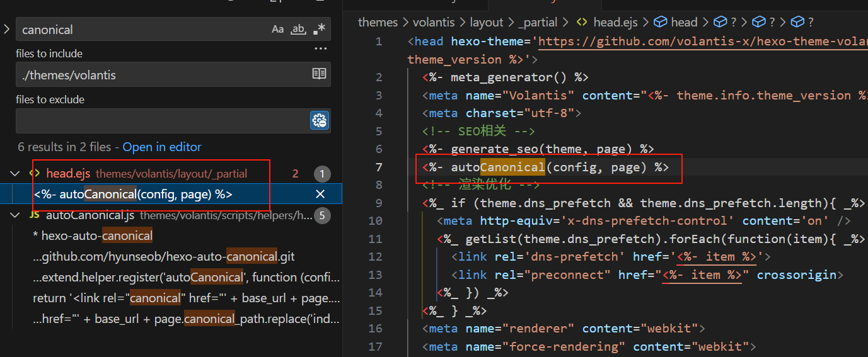Enable Use Regular Expression search option
This screenshot has width=868, height=357.
pyautogui.click(x=320, y=29)
